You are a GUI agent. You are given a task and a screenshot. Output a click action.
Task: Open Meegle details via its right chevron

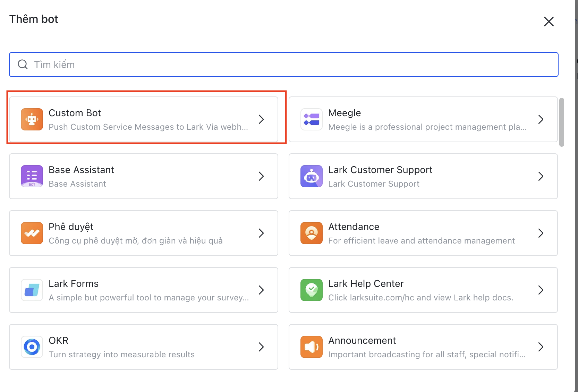click(x=541, y=119)
